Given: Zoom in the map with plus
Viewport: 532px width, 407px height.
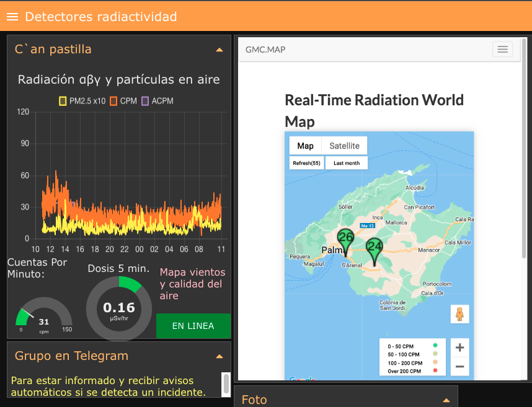Looking at the screenshot, I should point(459,348).
